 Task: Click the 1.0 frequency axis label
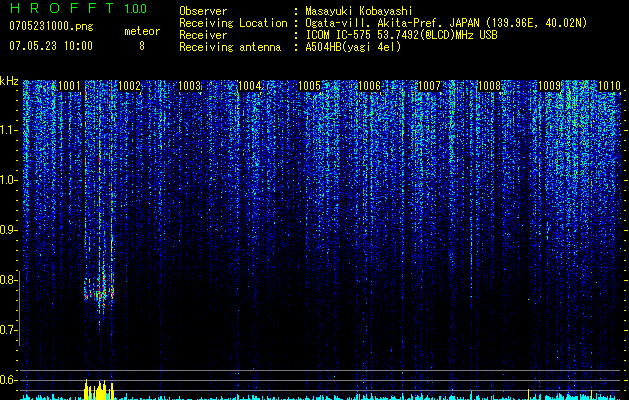[7, 180]
